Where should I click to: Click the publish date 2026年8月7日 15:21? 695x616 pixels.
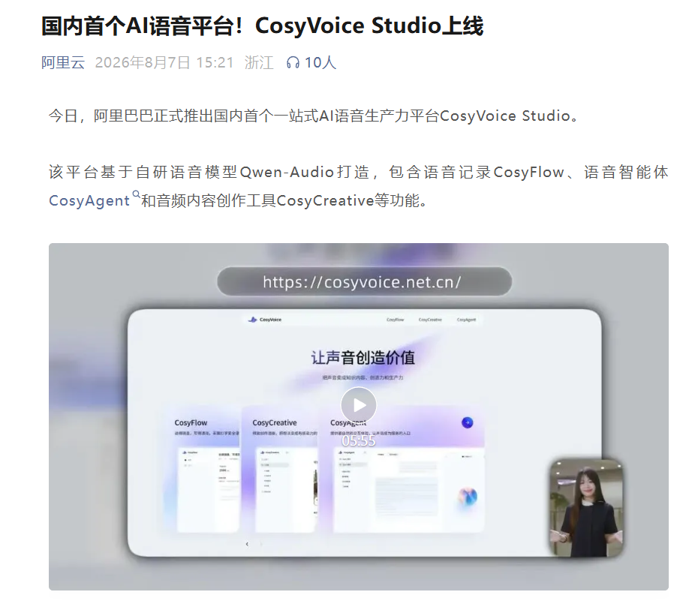tap(164, 62)
